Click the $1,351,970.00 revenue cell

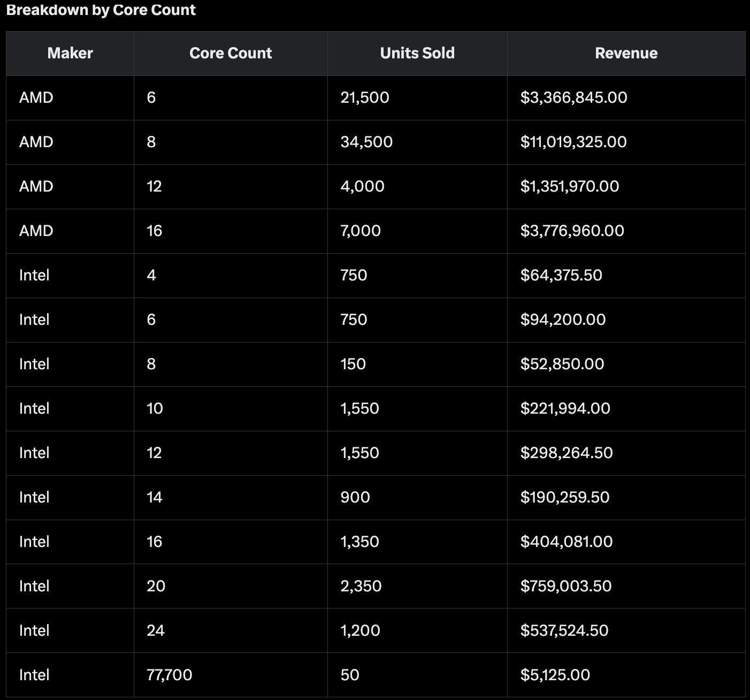tap(570, 186)
